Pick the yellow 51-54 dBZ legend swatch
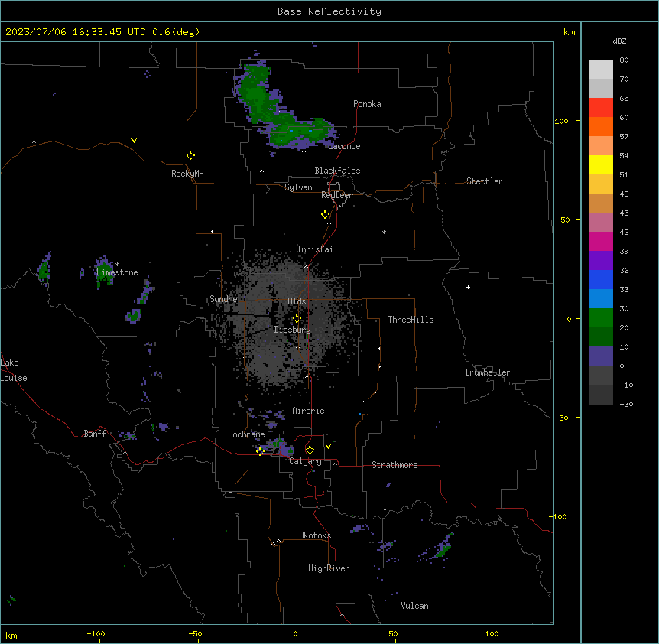659x644 pixels. (601, 164)
